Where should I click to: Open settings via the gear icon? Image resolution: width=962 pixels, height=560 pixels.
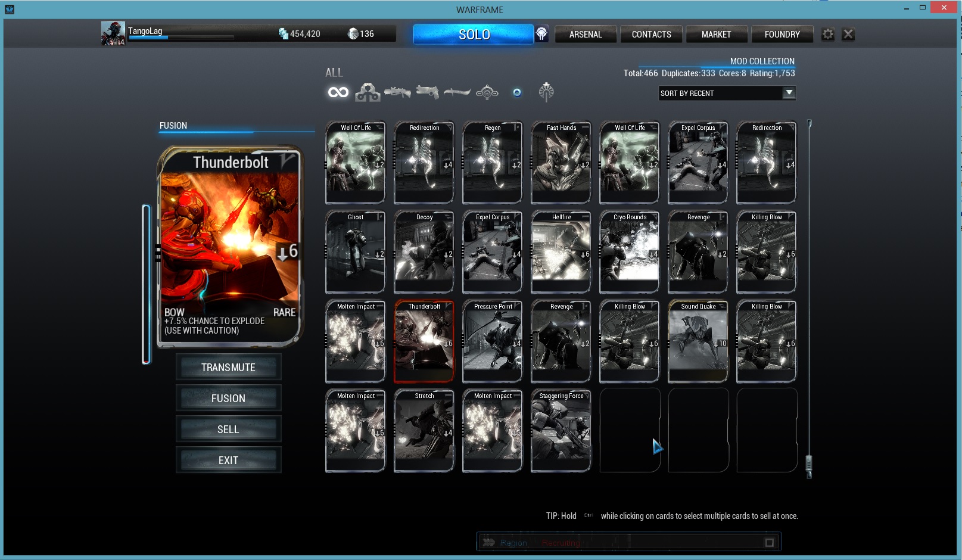(828, 35)
